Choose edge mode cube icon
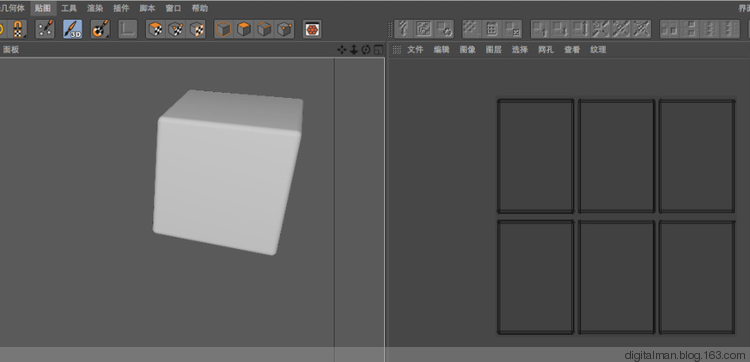Screen dimensions: 750x362 click(x=264, y=29)
